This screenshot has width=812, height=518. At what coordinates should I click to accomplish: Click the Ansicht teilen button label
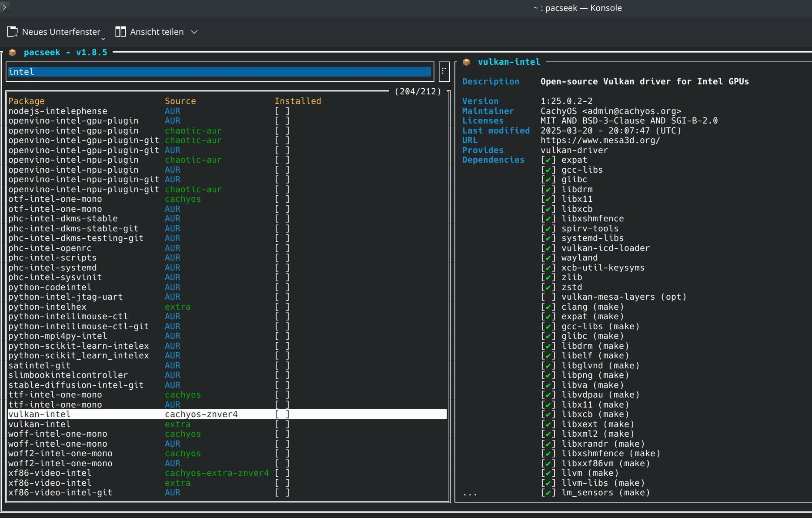click(x=157, y=32)
